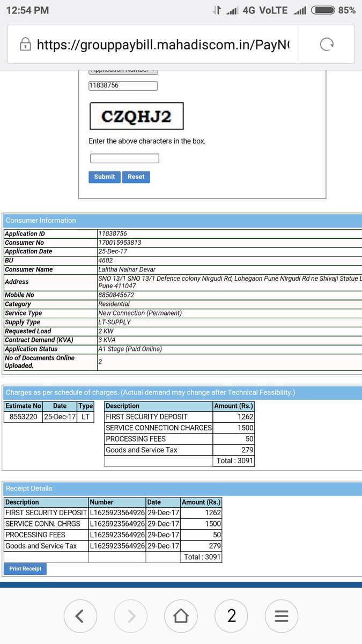This screenshot has width=362, height=644.
Task: Select the status bar time 12:54 PM
Action: tap(28, 10)
